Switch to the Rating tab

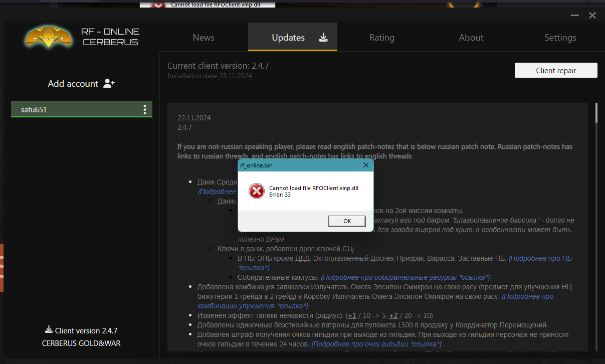[x=382, y=38]
